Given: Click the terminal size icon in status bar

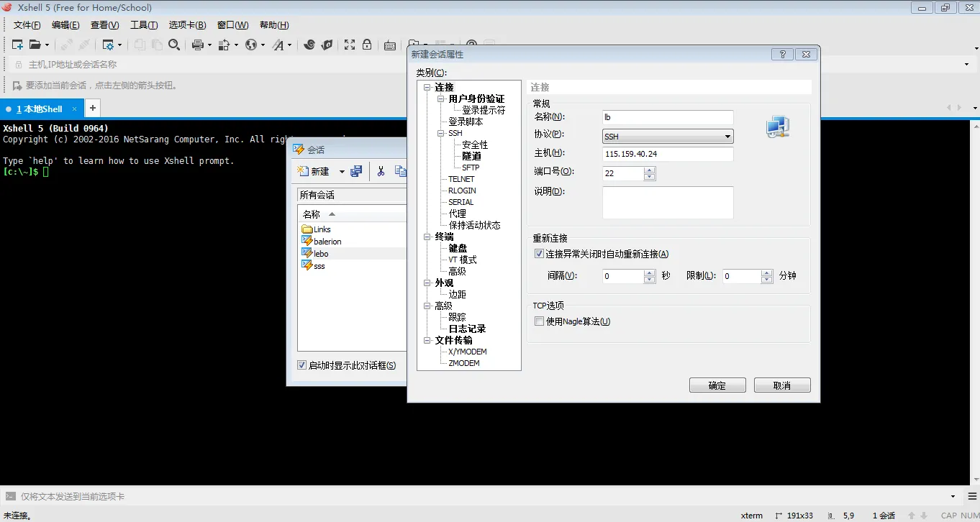Looking at the screenshot, I should pyautogui.click(x=779, y=516).
